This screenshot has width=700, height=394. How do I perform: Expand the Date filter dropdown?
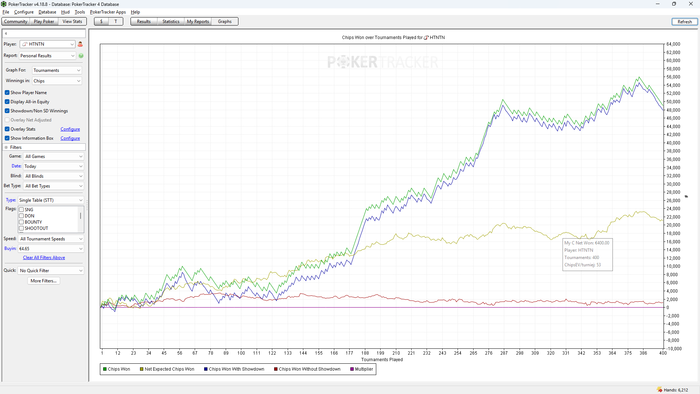(53, 166)
